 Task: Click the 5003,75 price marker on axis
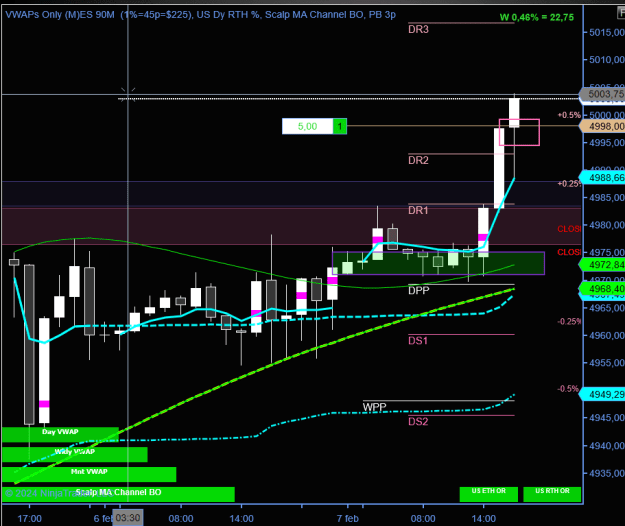click(603, 94)
